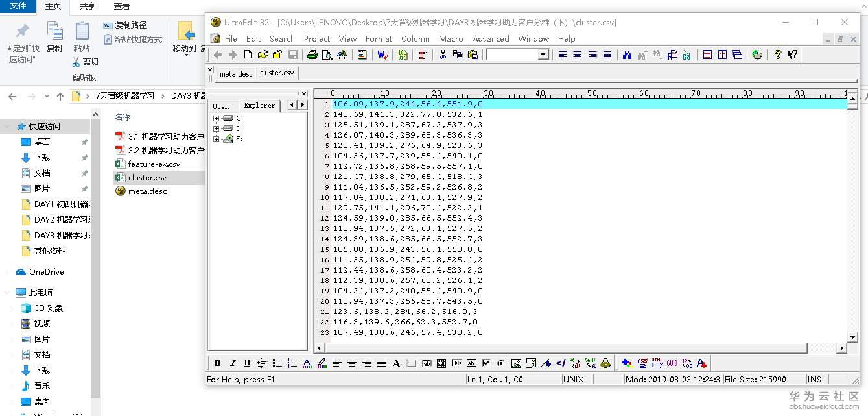Viewport: 868px width, 416px height.
Task: Expand the E: drive tree node
Action: (217, 139)
